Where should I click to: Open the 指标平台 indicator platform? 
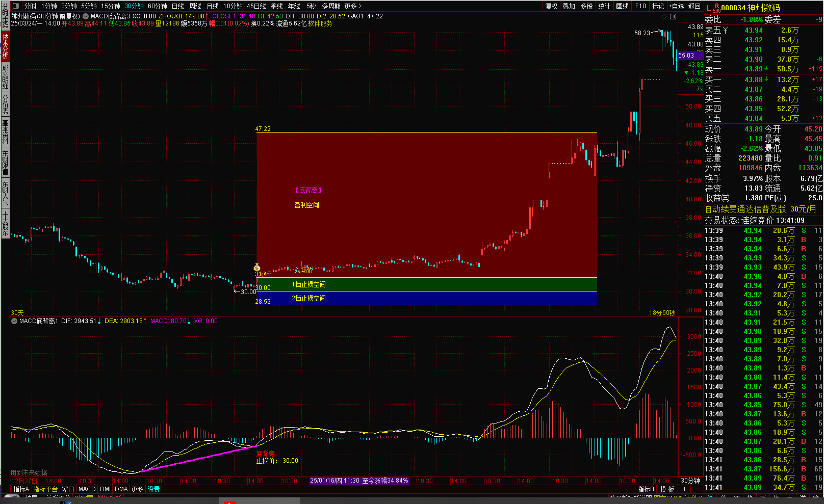pyautogui.click(x=46, y=489)
